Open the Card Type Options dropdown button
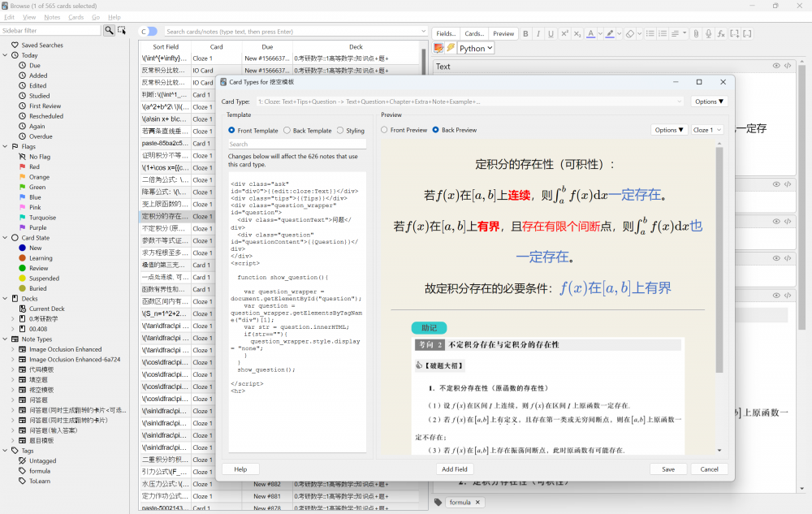This screenshot has width=812, height=514. (709, 102)
